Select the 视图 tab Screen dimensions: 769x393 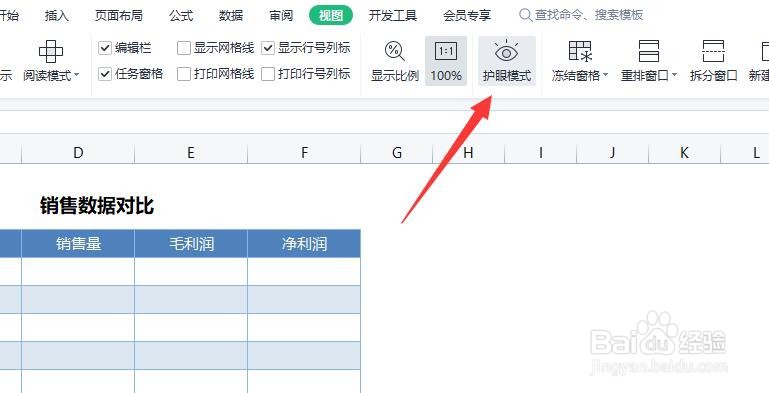[x=331, y=16]
